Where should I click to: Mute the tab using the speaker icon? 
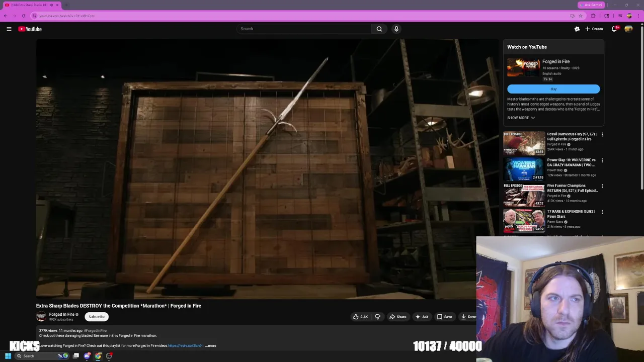pyautogui.click(x=51, y=5)
